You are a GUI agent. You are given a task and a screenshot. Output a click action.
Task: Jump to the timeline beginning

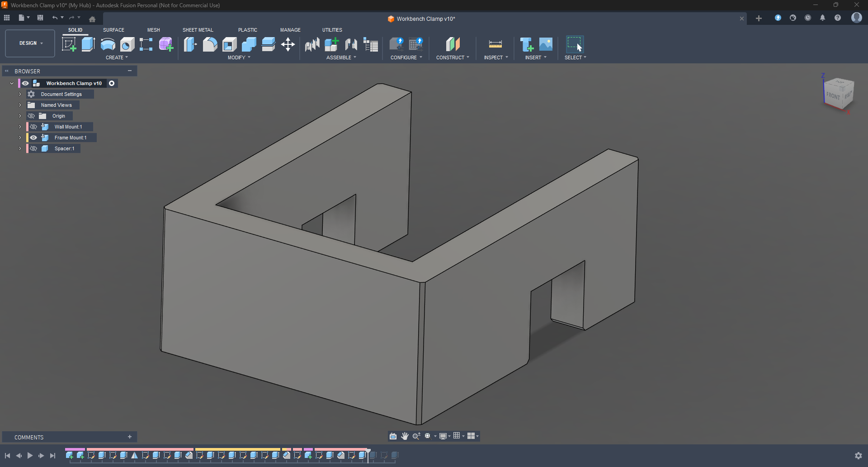[x=8, y=456]
